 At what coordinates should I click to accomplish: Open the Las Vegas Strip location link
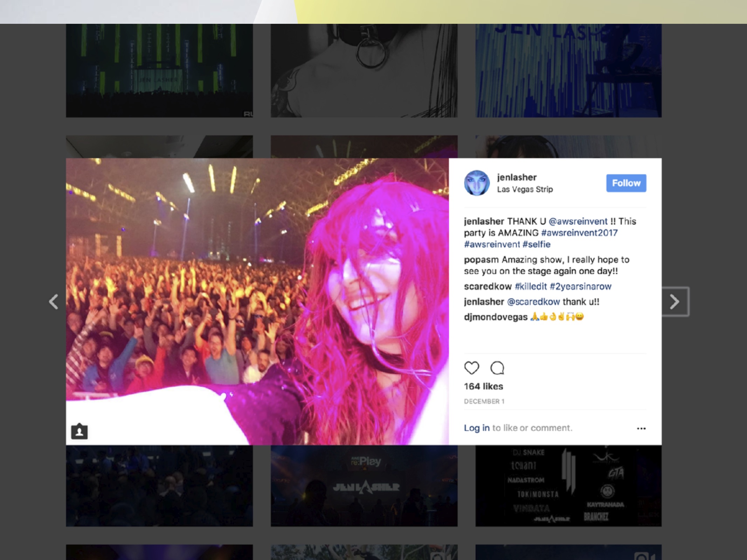525,189
